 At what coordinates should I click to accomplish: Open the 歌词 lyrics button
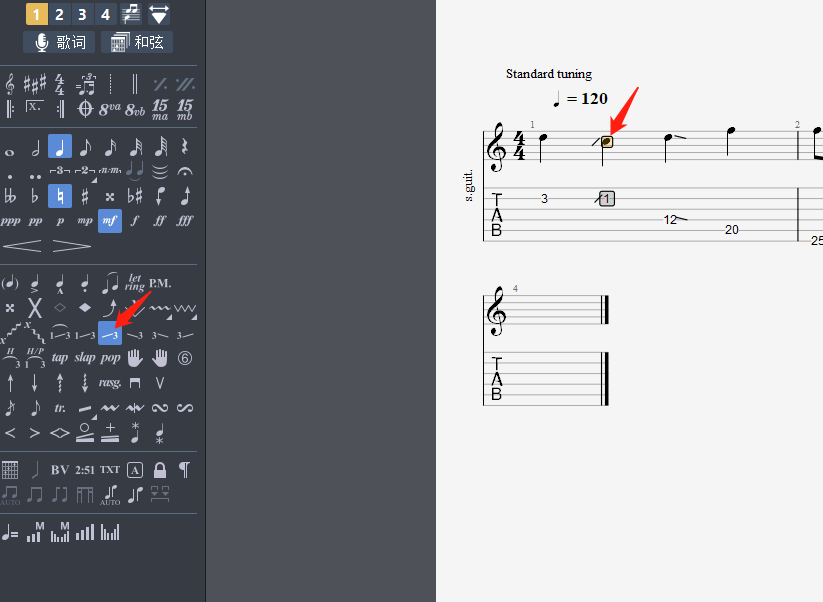point(59,42)
